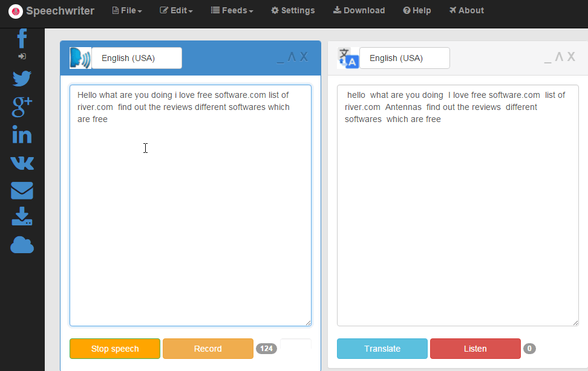Screen dimensions: 588x371
Task: Share on LinkedIn via sidebar icon
Action: 22,135
